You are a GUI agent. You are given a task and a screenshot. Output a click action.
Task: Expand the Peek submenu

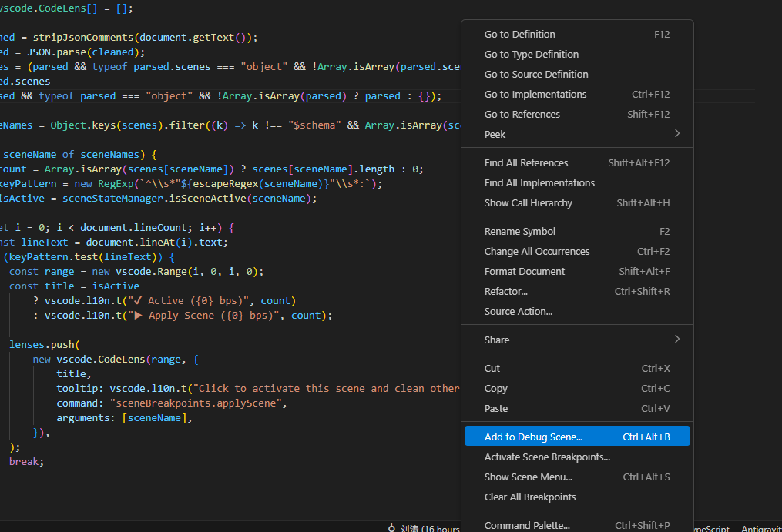(x=577, y=134)
